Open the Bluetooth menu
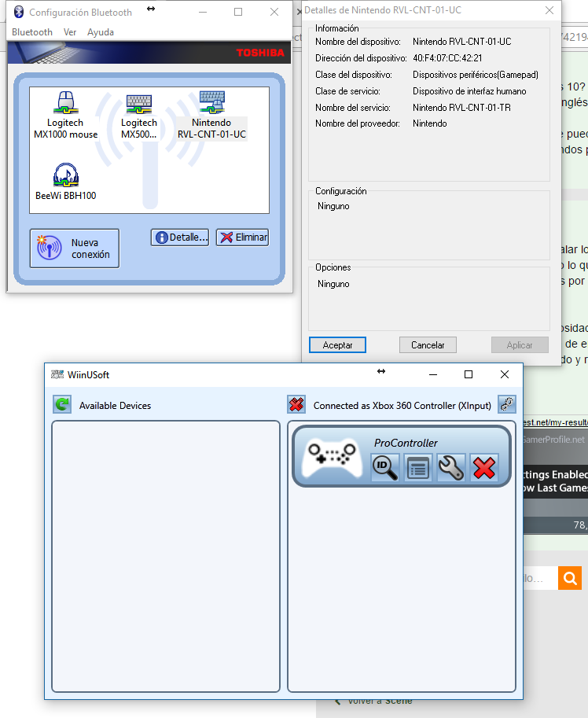The height and width of the screenshot is (718, 588). coord(32,32)
